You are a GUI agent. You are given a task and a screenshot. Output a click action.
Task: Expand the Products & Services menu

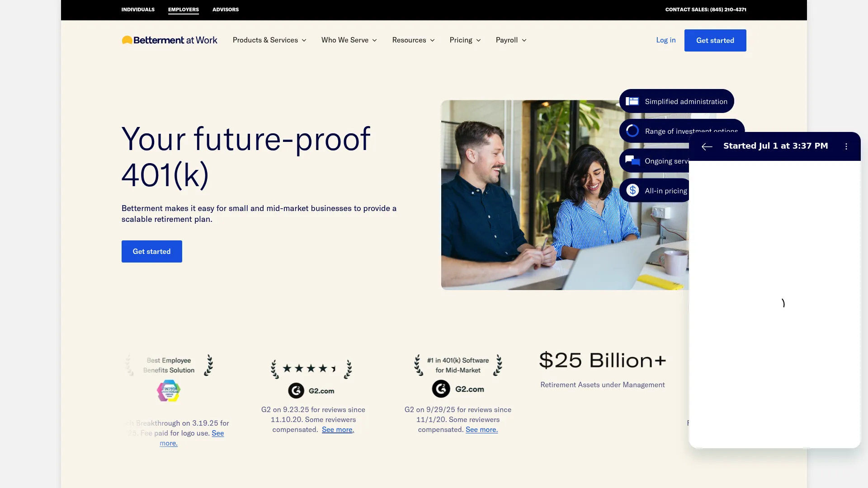[x=269, y=40]
